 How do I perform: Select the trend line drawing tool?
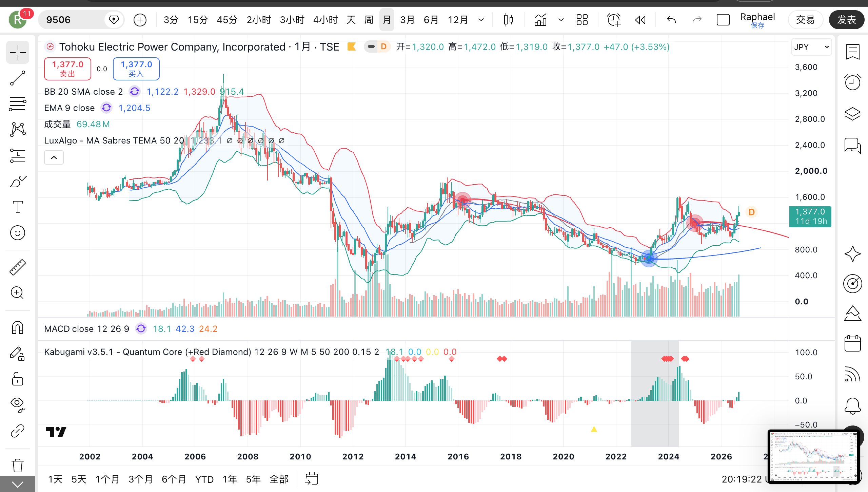(18, 78)
